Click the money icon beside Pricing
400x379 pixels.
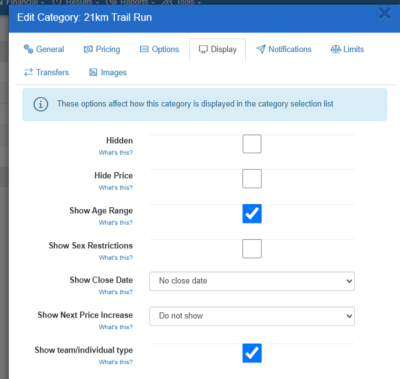(x=88, y=49)
